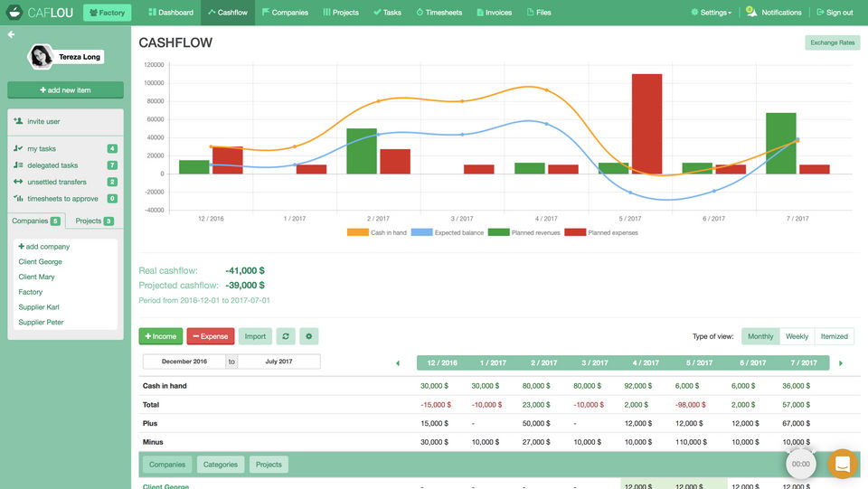Image resolution: width=868 pixels, height=489 pixels.
Task: Open Projects nav item
Action: [341, 12]
